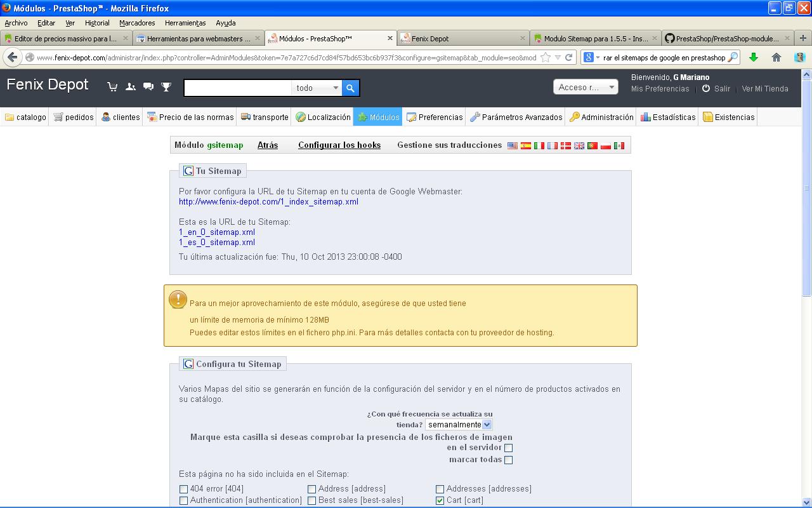This screenshot has width=812, height=508.
Task: Uncheck the 'Cart [cart]' checkbox
Action: pyautogui.click(x=440, y=500)
